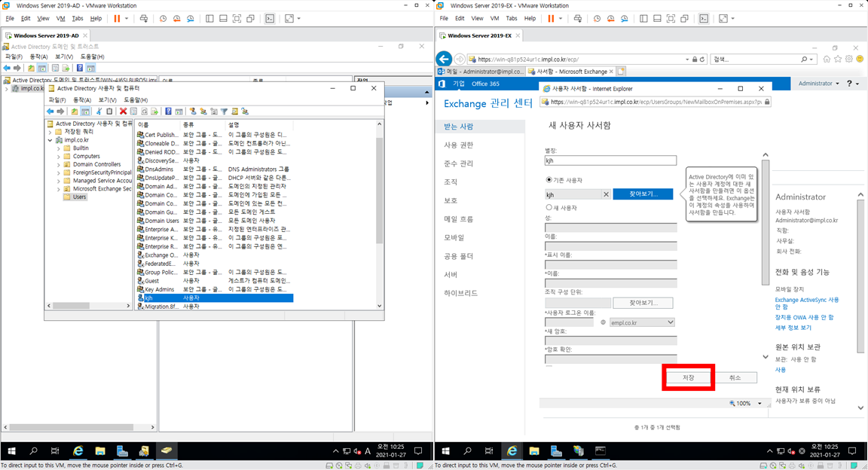Click the 취소 button
This screenshot has width=868, height=470.
click(x=735, y=377)
